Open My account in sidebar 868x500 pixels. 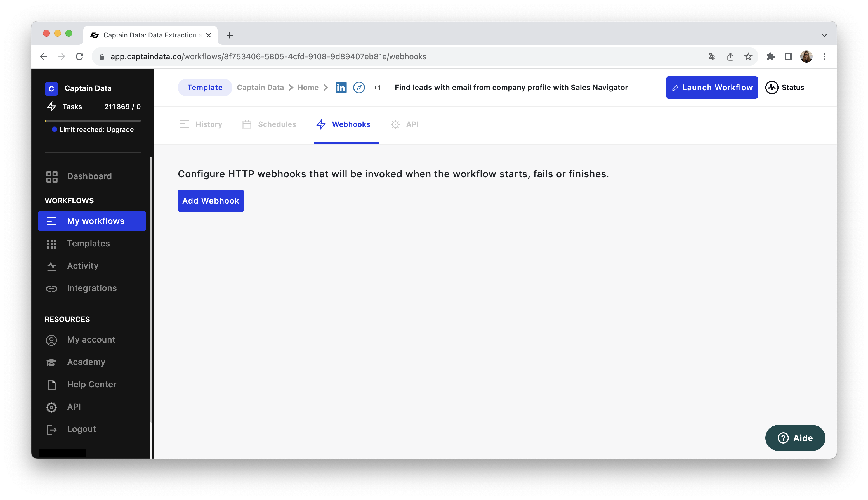pos(92,340)
